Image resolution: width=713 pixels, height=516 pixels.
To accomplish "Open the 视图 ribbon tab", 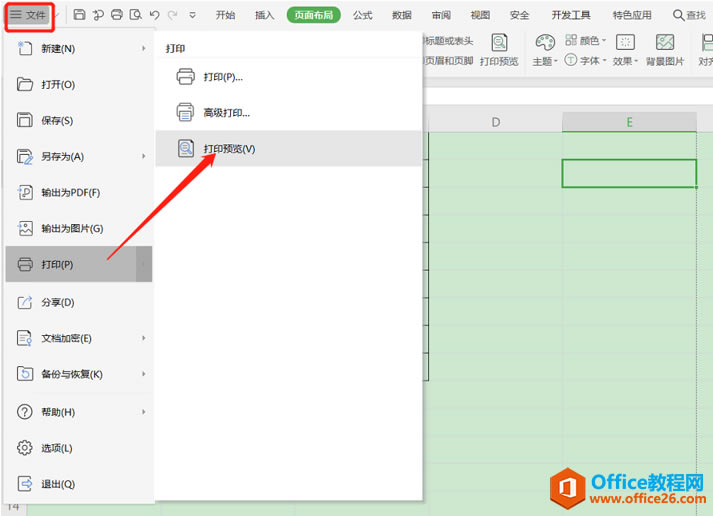I will pos(480,15).
